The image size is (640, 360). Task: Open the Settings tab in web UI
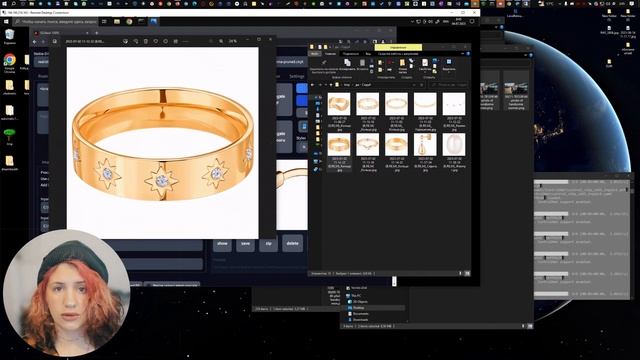(297, 76)
